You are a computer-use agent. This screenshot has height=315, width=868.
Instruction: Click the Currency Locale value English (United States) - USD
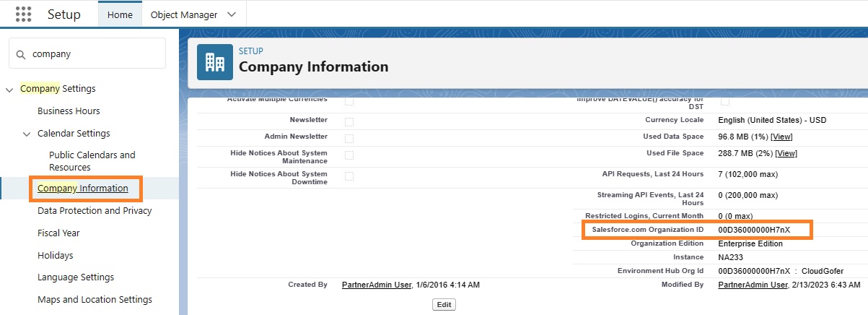click(772, 120)
